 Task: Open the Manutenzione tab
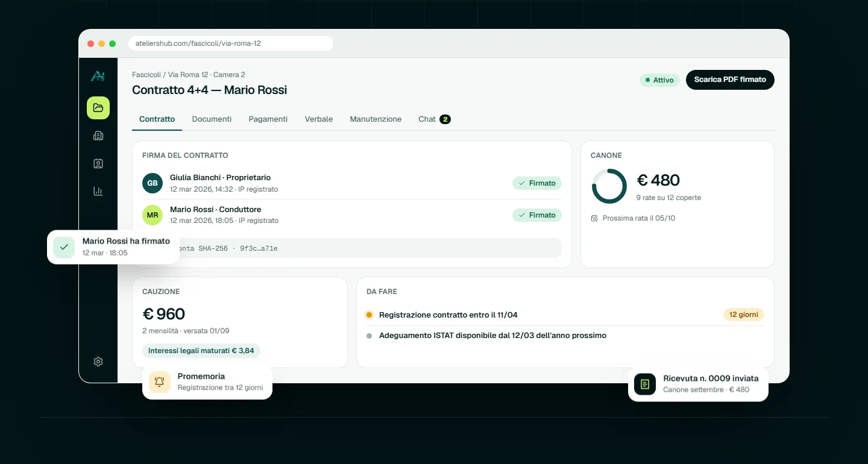click(x=376, y=119)
